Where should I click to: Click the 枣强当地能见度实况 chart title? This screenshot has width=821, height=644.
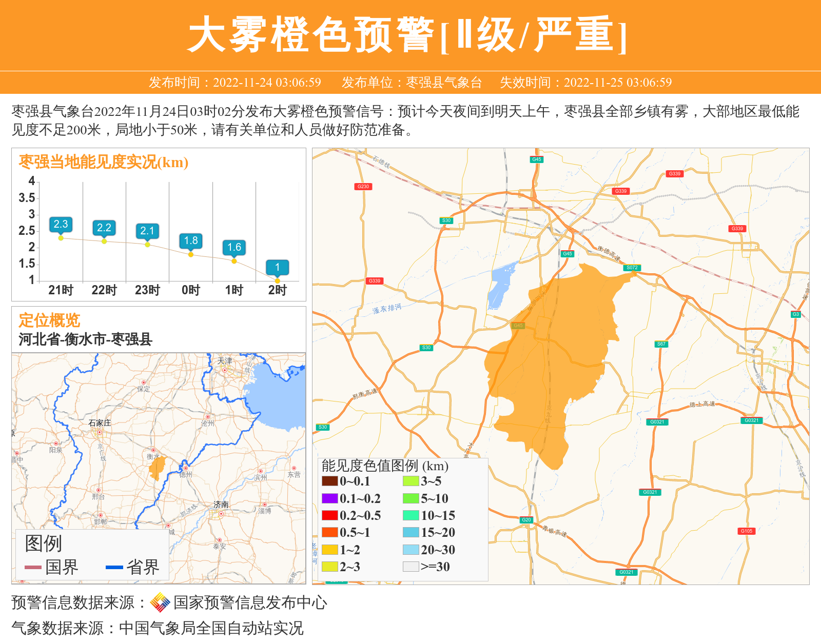[x=104, y=162]
